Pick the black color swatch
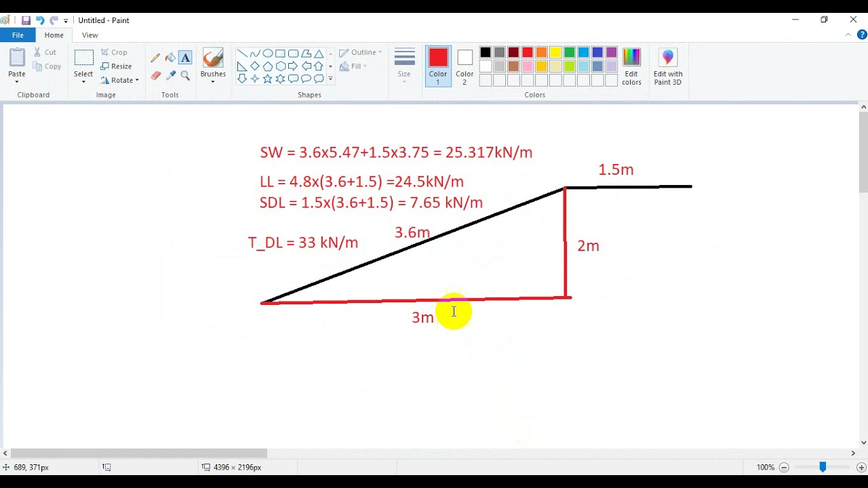The width and height of the screenshot is (868, 488). [x=486, y=52]
